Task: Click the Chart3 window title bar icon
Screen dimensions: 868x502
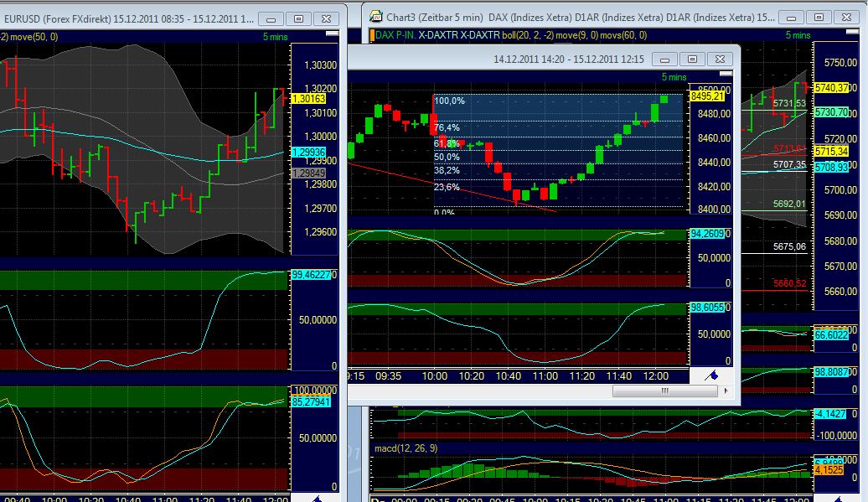Action: coord(376,17)
